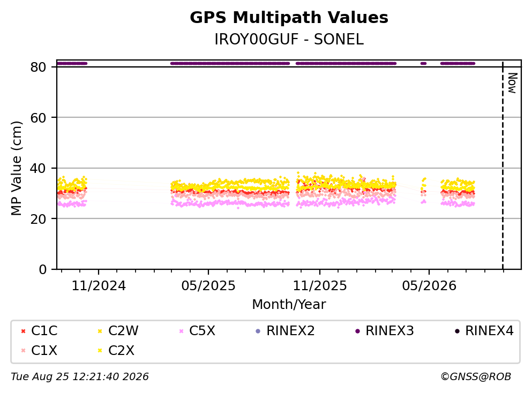Click the C1C red legend marker

[x=23, y=331]
